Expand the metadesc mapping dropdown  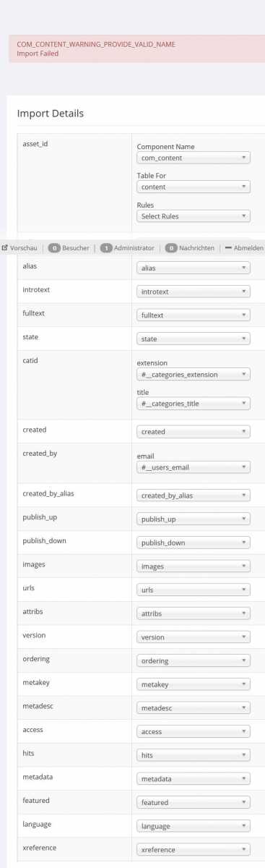pos(194,708)
